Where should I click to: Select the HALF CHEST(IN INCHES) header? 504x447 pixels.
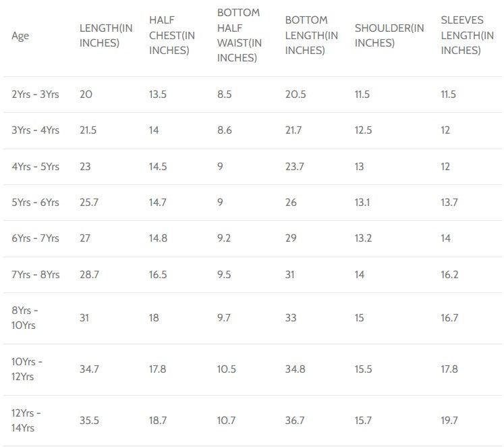pyautogui.click(x=171, y=36)
